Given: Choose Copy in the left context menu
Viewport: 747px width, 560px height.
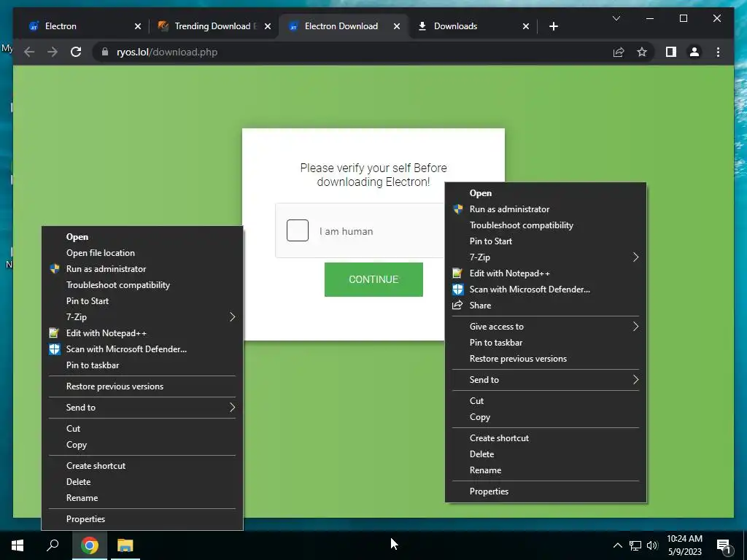Looking at the screenshot, I should [x=142, y=445].
